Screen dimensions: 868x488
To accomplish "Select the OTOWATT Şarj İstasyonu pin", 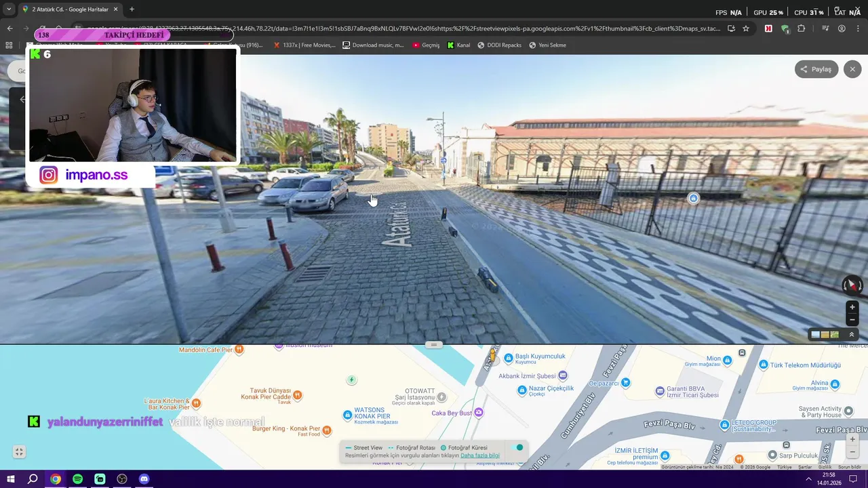I will click(x=441, y=396).
